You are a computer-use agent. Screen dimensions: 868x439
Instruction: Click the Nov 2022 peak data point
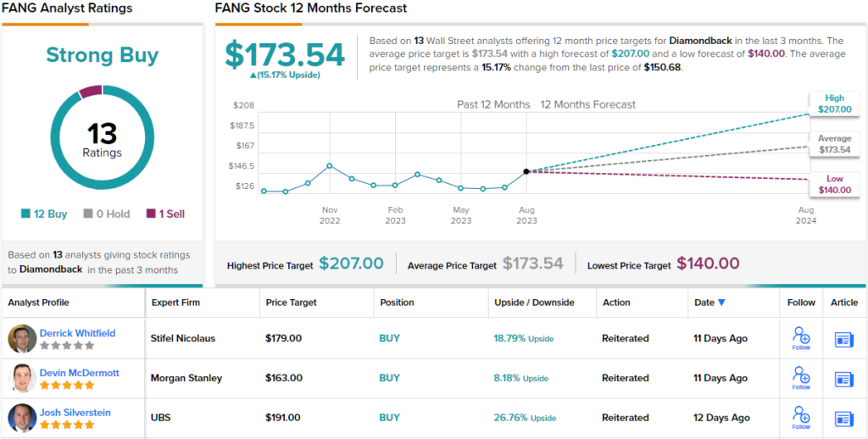pyautogui.click(x=330, y=165)
